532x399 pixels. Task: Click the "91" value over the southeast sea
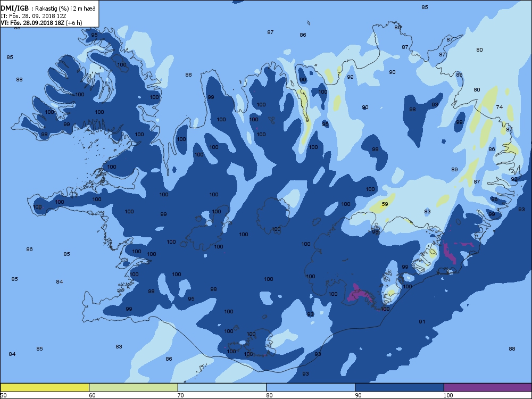click(x=422, y=322)
